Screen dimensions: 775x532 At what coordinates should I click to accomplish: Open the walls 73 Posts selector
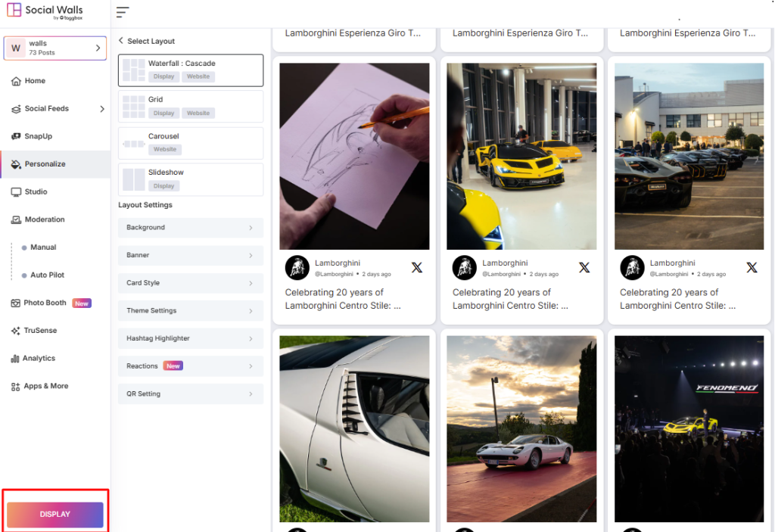coord(55,48)
